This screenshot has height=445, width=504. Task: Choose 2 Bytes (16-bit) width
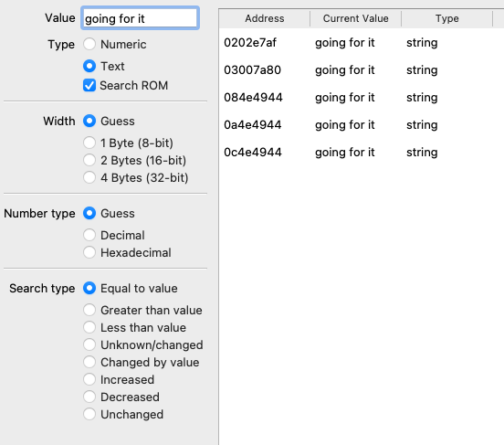tap(89, 160)
